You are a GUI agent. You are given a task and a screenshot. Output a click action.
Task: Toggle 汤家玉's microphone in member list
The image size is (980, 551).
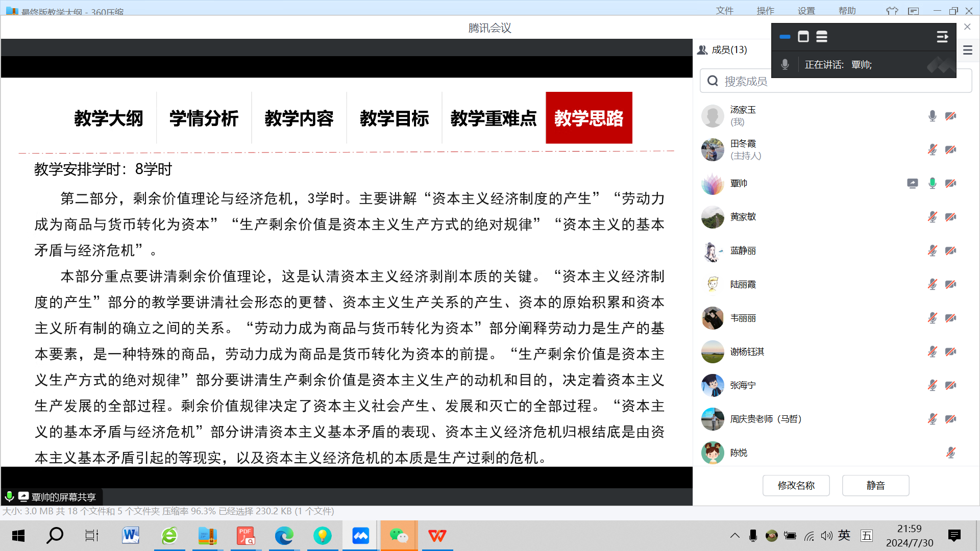tap(932, 116)
